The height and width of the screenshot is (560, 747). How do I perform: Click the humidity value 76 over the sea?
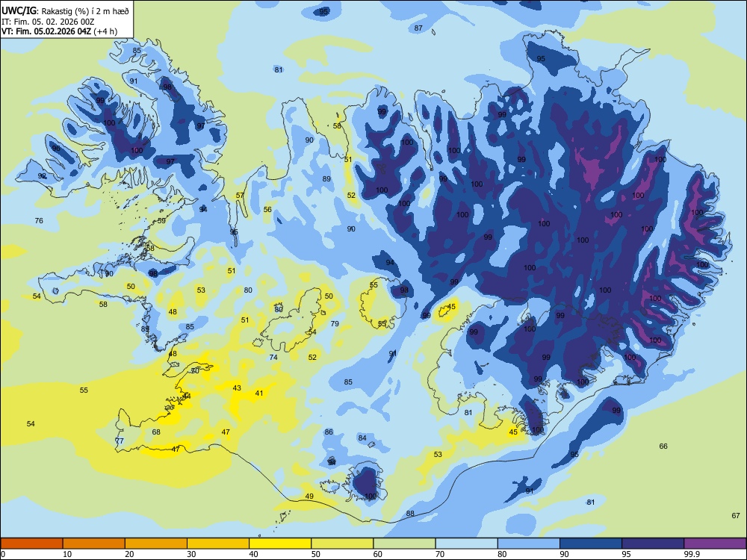39,220
